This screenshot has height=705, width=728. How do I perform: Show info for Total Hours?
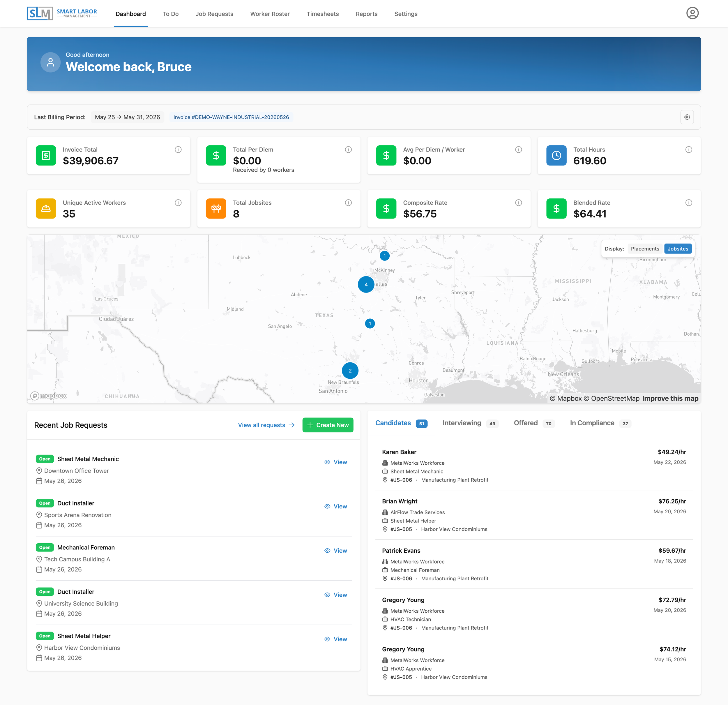click(688, 149)
